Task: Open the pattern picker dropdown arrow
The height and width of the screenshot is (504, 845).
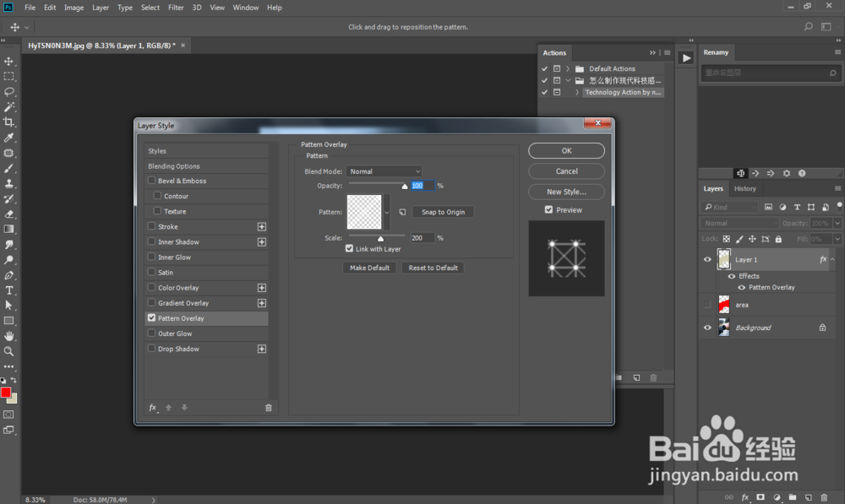Action: coord(386,212)
